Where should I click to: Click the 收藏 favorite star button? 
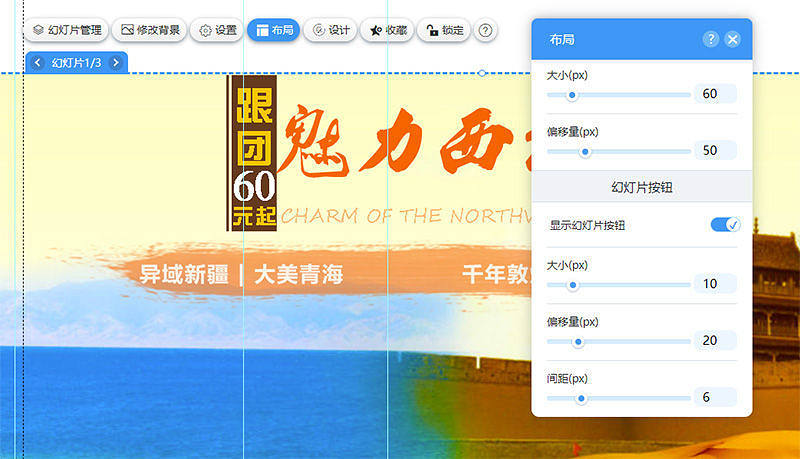point(388,31)
